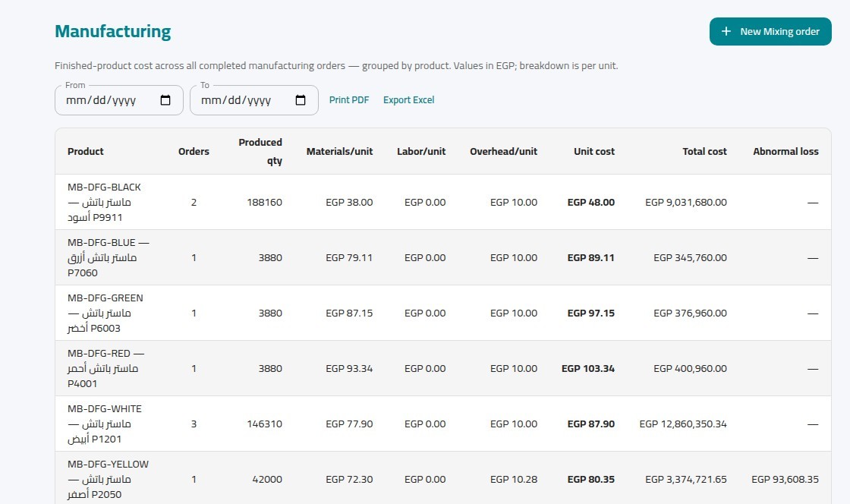Viewport: 850px width, 504px height.
Task: Click materials cost EGP 77.90
Action: [x=349, y=424]
